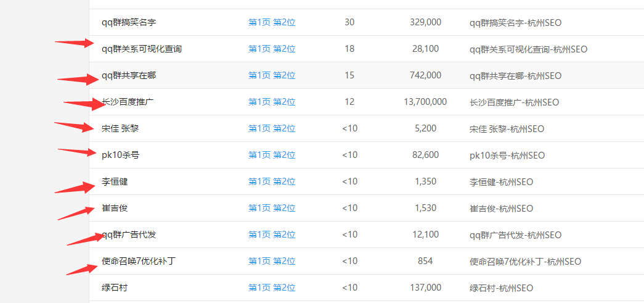Screen dimensions: 644x303
Task: Open the ranking link in the pk10杀号 row
Action: point(272,156)
